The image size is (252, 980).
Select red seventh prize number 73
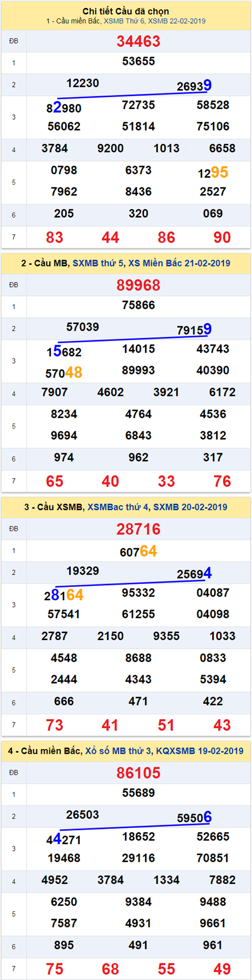55,726
